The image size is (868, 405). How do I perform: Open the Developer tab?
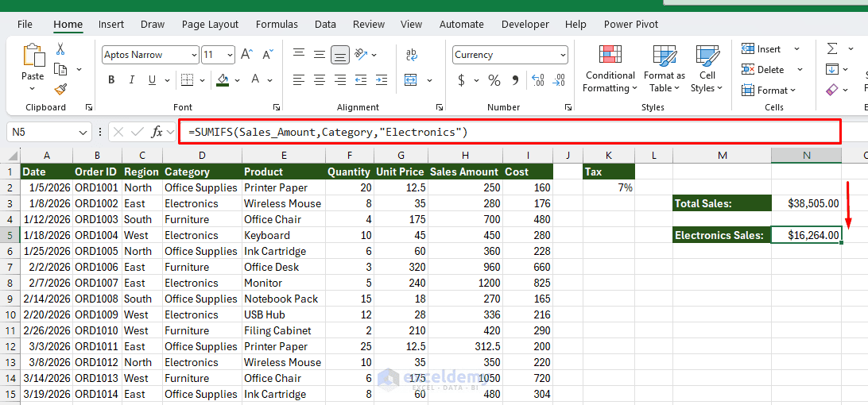[x=525, y=25]
